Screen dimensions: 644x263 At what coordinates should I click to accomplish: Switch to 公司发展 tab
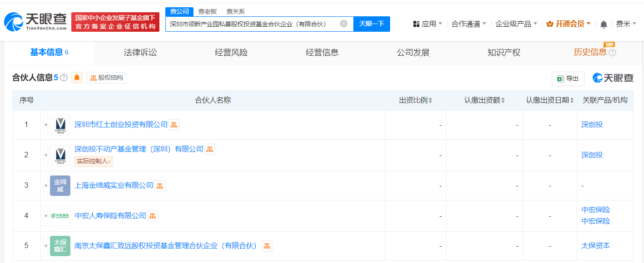(413, 53)
